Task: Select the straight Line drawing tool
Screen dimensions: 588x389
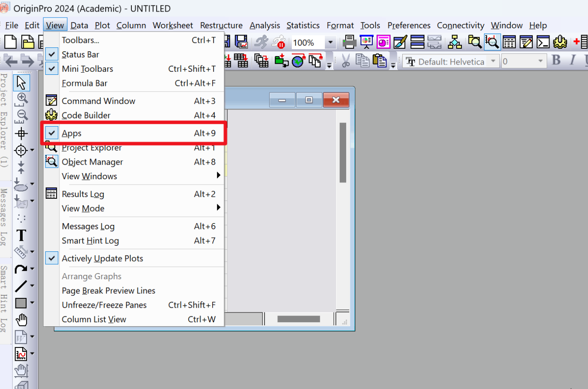Action: 21,286
